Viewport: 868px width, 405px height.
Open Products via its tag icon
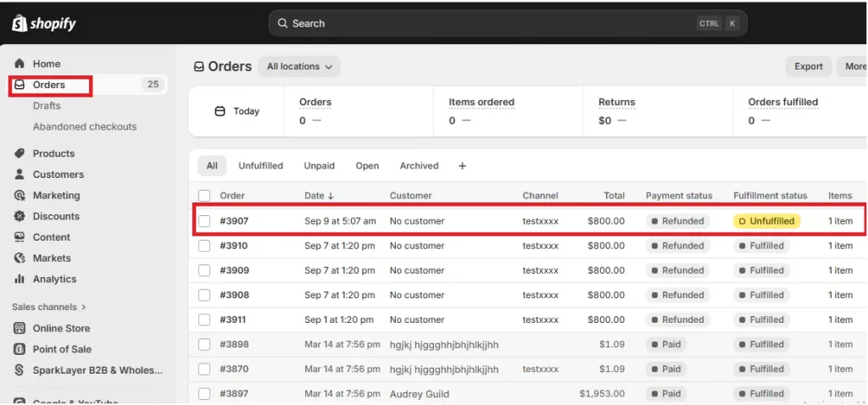[19, 153]
